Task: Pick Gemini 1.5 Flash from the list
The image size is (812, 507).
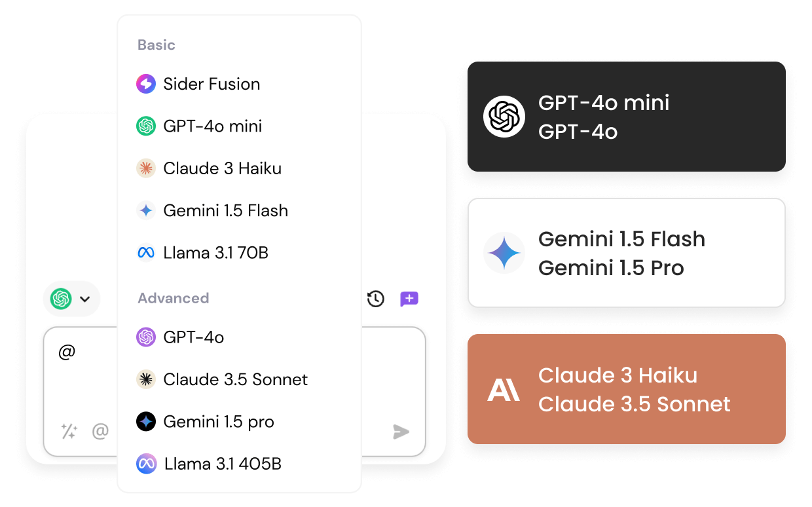Action: [225, 211]
